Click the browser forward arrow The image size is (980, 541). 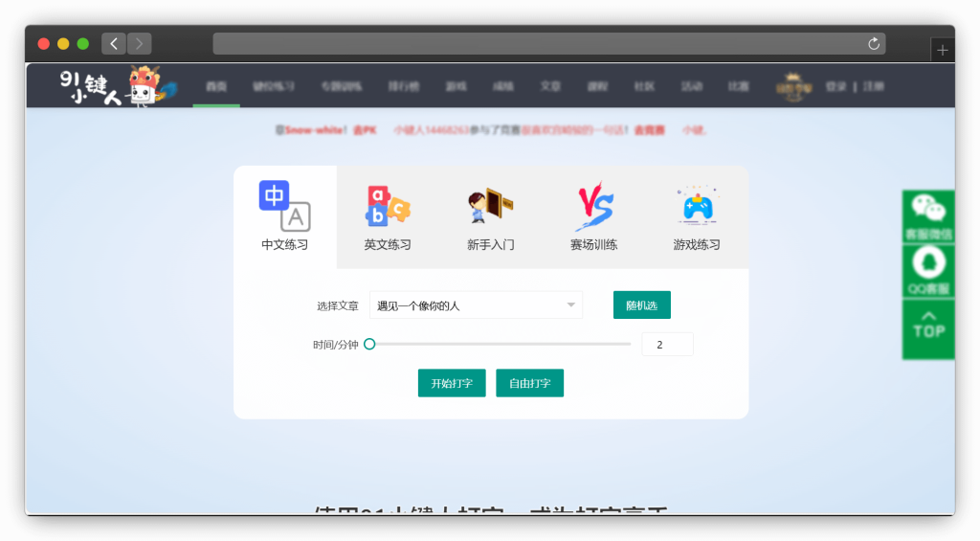(x=139, y=44)
